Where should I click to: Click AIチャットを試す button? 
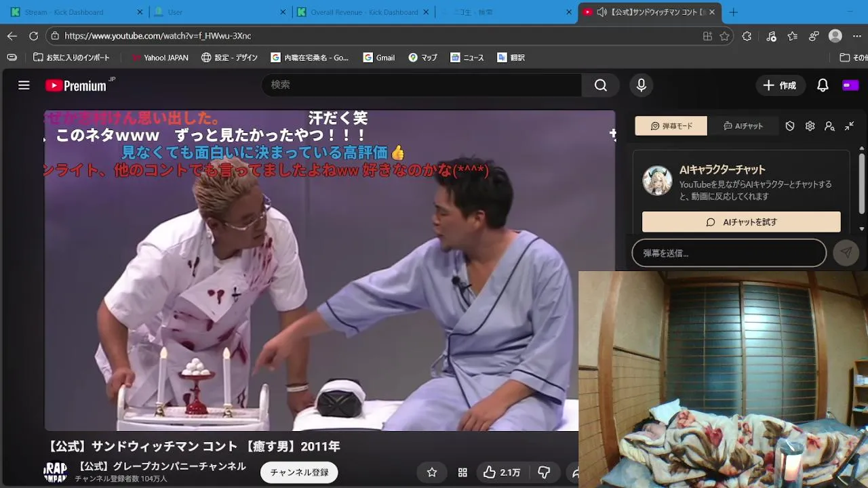[x=741, y=222]
